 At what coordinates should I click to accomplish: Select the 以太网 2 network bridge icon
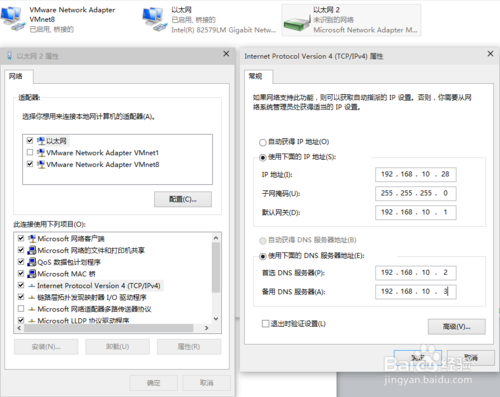pyautogui.click(x=297, y=23)
